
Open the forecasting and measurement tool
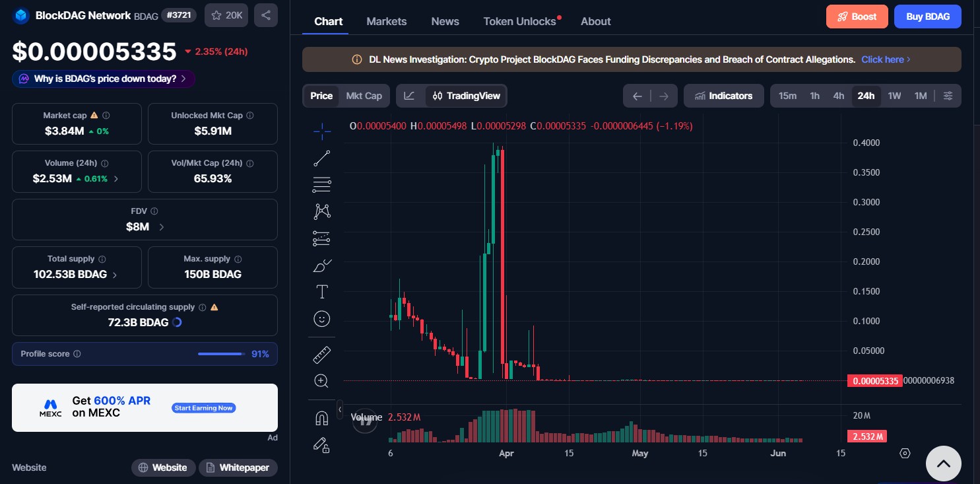tap(322, 238)
